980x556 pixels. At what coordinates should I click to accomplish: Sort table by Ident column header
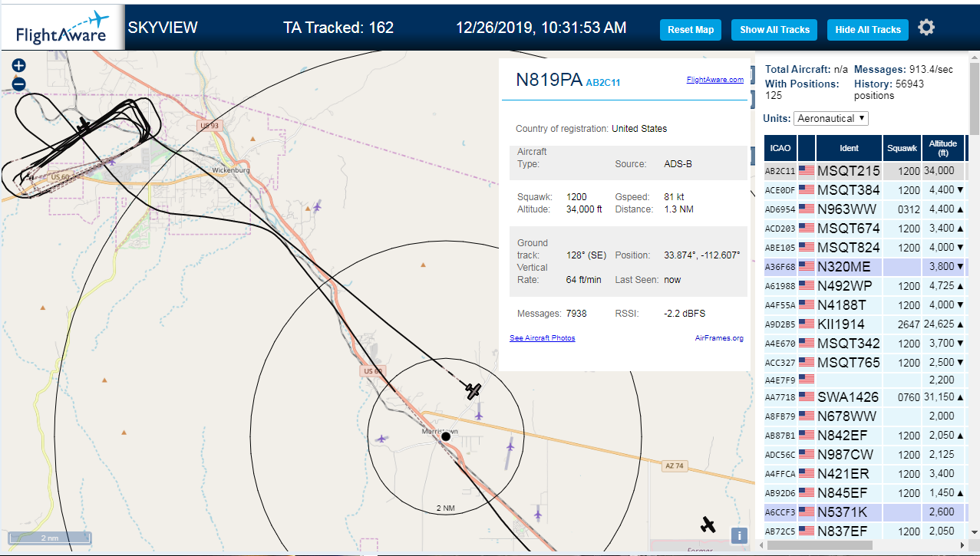849,148
